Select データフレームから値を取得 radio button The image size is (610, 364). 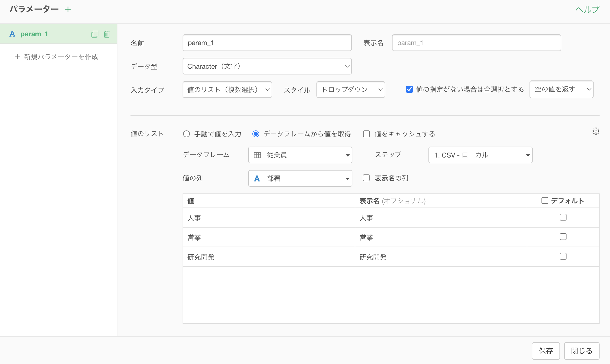[256, 134]
